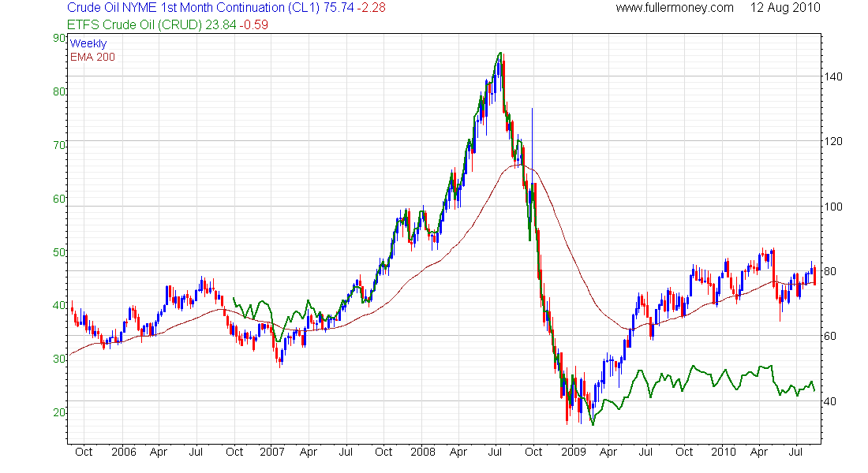Click the Oct label just before 2008
This screenshot has width=868, height=473.
[x=383, y=452]
